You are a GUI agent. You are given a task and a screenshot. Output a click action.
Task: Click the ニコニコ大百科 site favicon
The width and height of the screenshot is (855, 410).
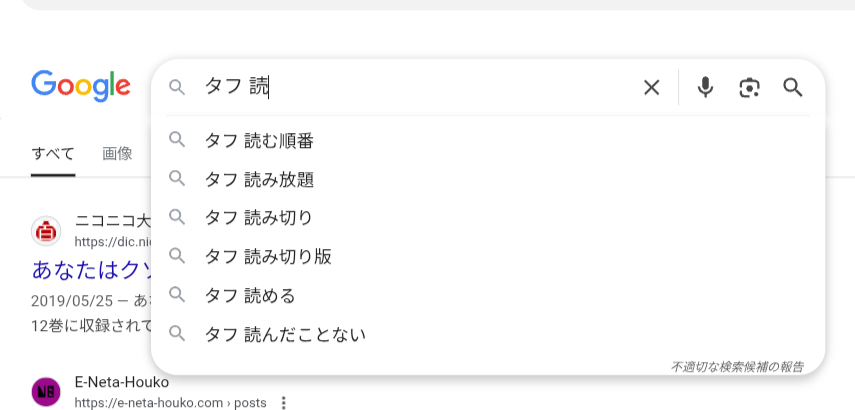[46, 231]
